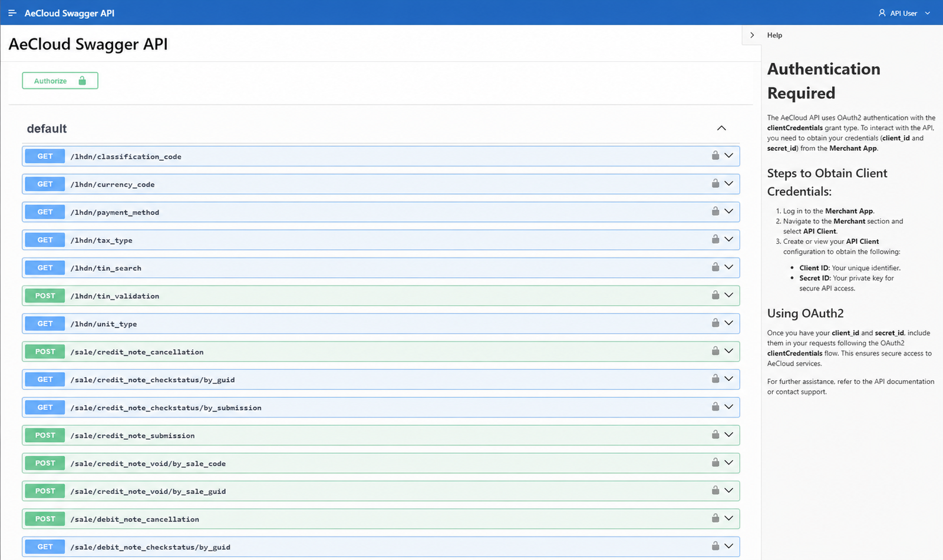Click the lock icon for /lhdn/payment_method
Image resolution: width=943 pixels, height=560 pixels.
coord(715,211)
